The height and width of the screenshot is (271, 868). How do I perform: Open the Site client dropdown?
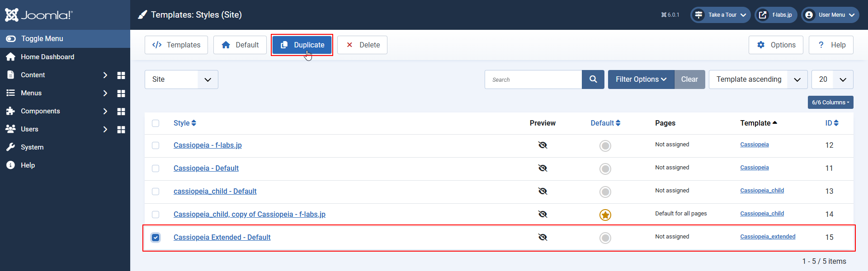pos(181,79)
